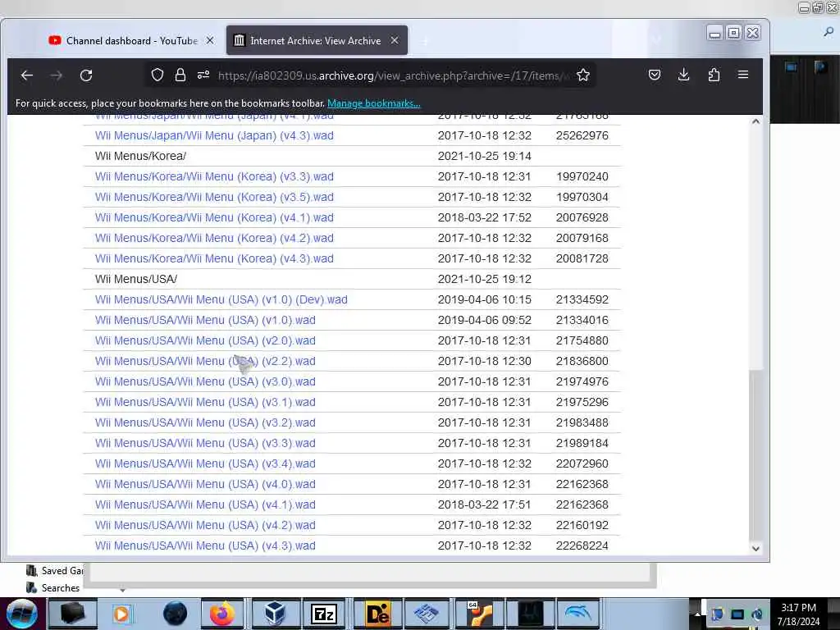Select Wii Menu (USA) (v3.2).wad link
Screen dimensions: 840x630
(x=205, y=422)
